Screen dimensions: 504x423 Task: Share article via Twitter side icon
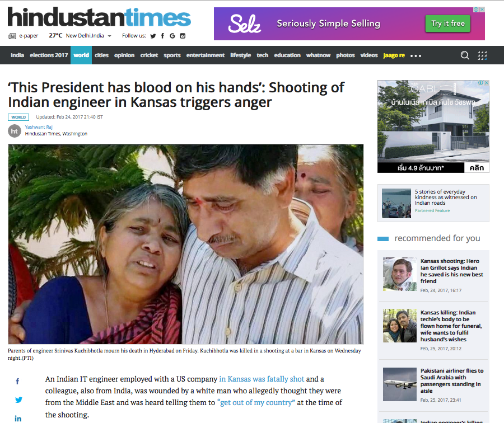point(18,400)
